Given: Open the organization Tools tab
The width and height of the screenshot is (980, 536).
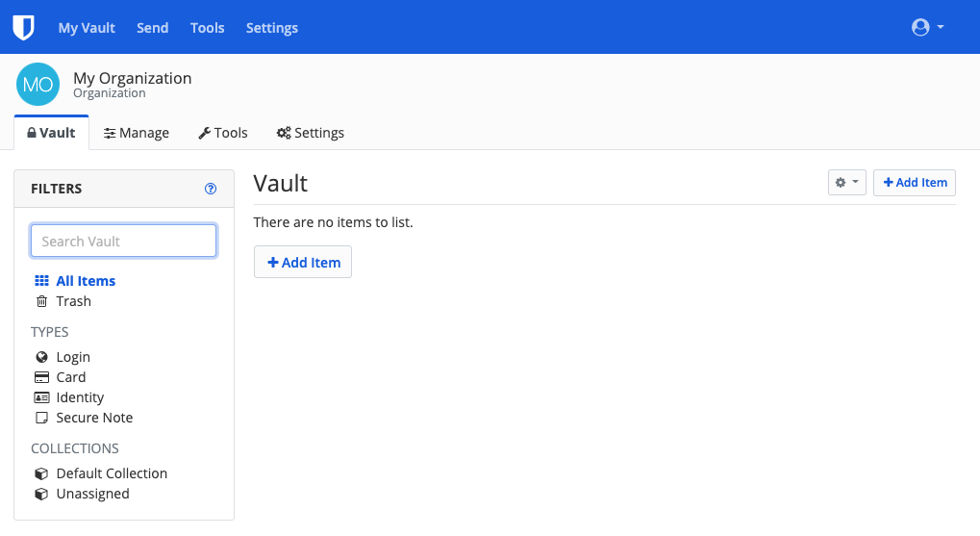Looking at the screenshot, I should click(x=223, y=133).
